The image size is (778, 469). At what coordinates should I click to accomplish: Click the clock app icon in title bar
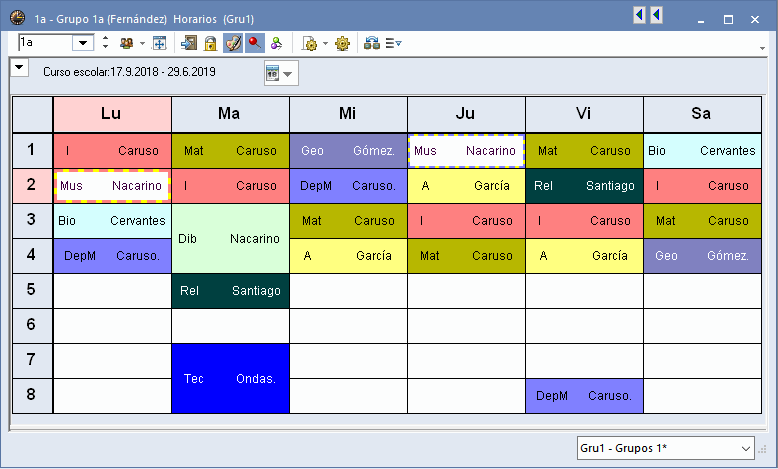17,18
